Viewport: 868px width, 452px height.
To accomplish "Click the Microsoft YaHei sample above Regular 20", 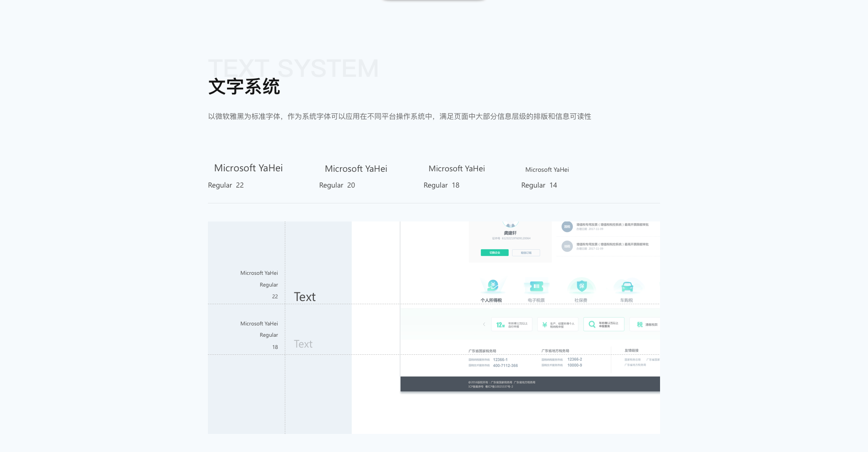I will tap(356, 169).
